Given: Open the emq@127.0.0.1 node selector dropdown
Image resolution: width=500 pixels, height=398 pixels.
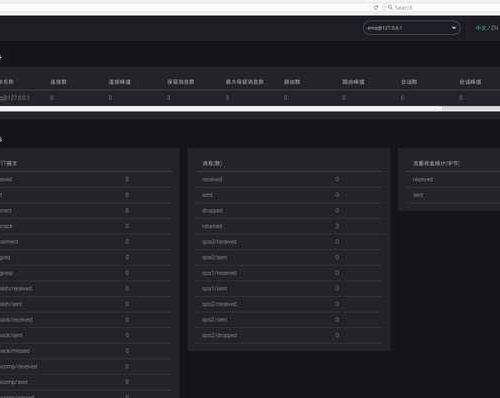Looking at the screenshot, I should tap(412, 28).
